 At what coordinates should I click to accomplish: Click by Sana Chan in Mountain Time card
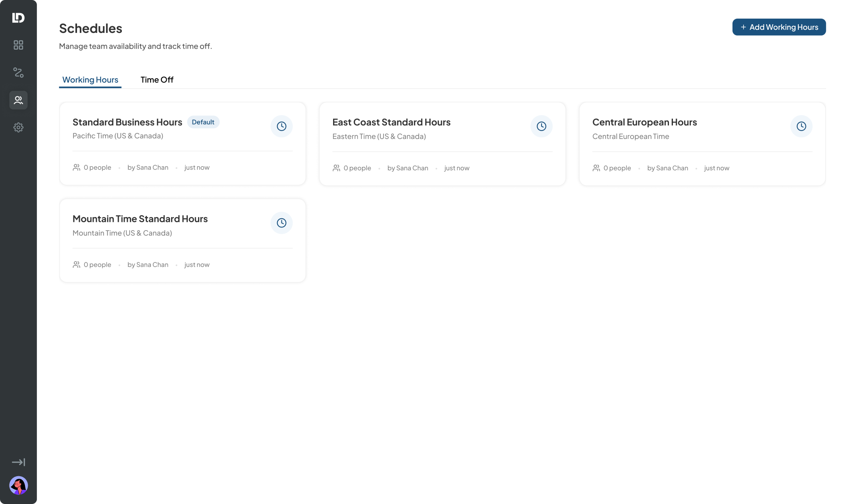pyautogui.click(x=148, y=265)
